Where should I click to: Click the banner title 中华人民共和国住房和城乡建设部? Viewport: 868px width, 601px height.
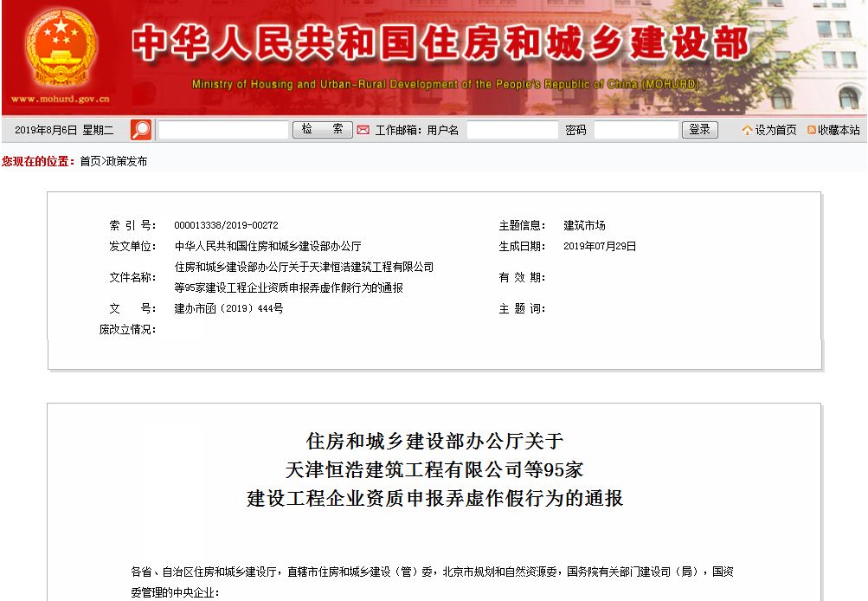(x=440, y=42)
